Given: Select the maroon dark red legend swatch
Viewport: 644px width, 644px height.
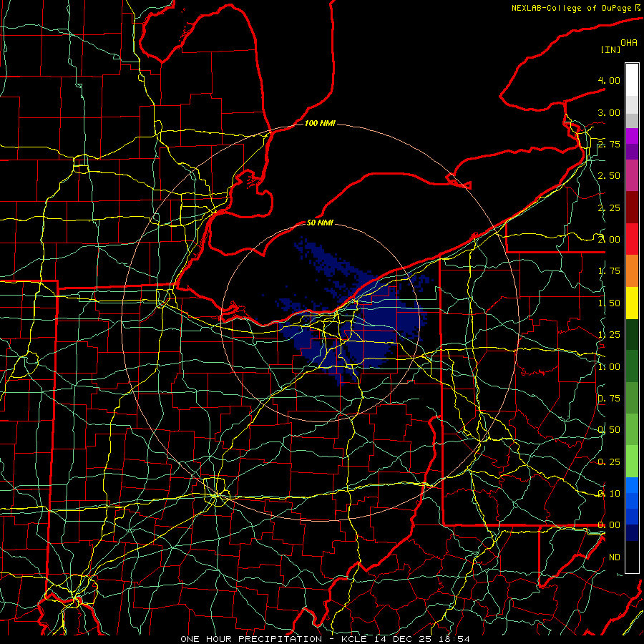Looking at the screenshot, I should tap(632, 208).
